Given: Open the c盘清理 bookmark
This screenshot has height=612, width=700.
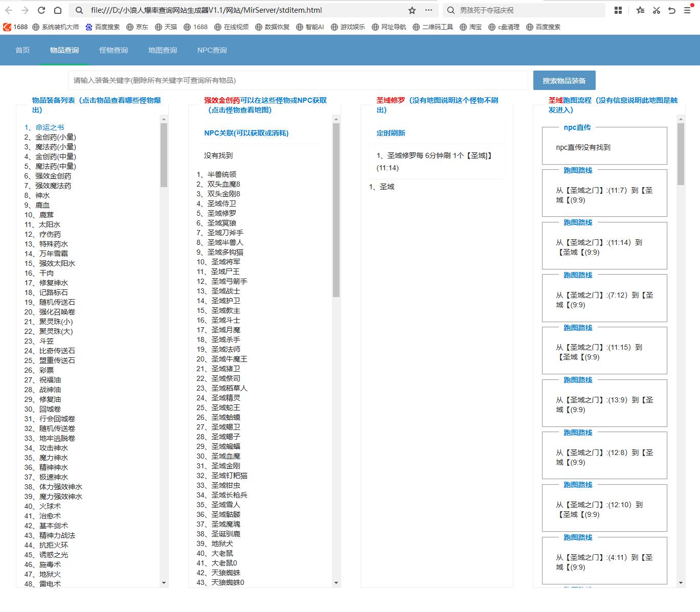Looking at the screenshot, I should (x=504, y=27).
